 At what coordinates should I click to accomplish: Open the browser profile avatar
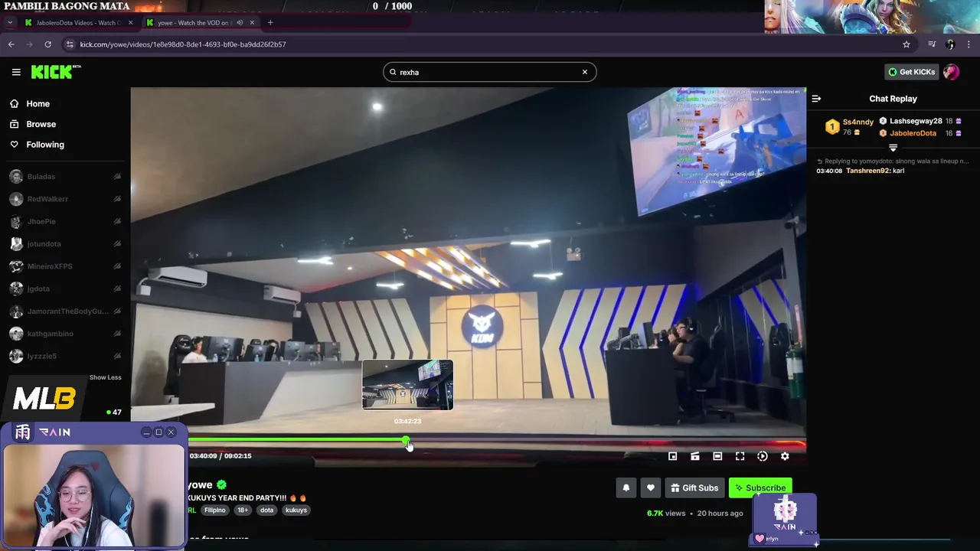click(x=950, y=44)
